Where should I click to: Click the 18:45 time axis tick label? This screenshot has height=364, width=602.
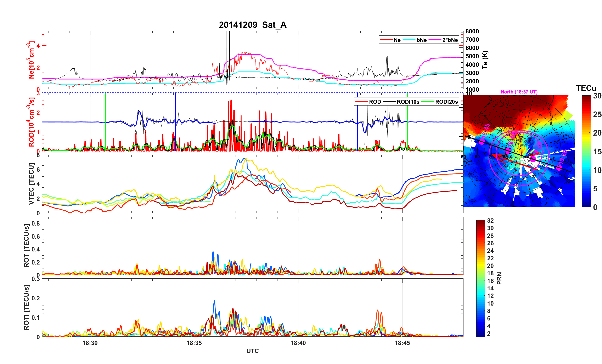coord(402,343)
